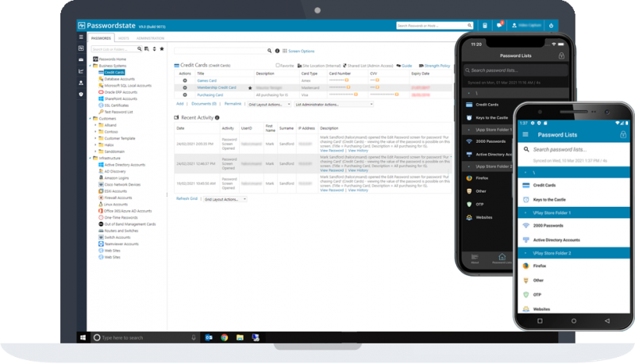Click Search password lists field on white phone
Image resolution: width=635 pixels, height=364 pixels.
(574, 149)
